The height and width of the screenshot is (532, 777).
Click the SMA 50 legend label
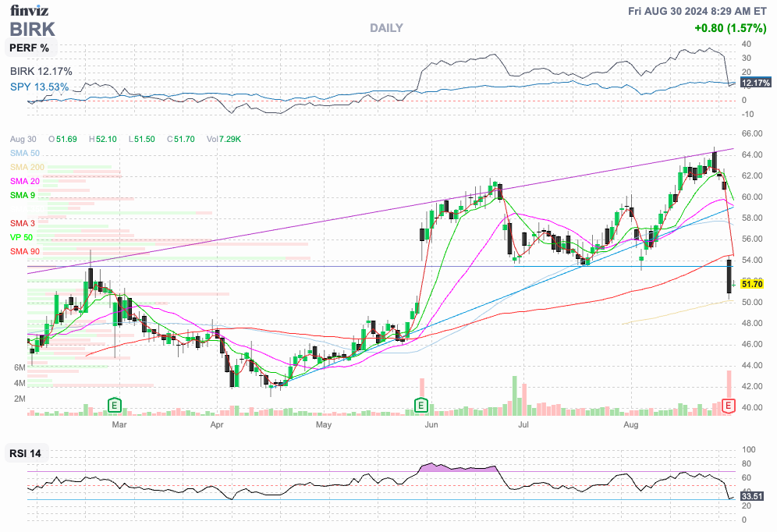[x=25, y=153]
